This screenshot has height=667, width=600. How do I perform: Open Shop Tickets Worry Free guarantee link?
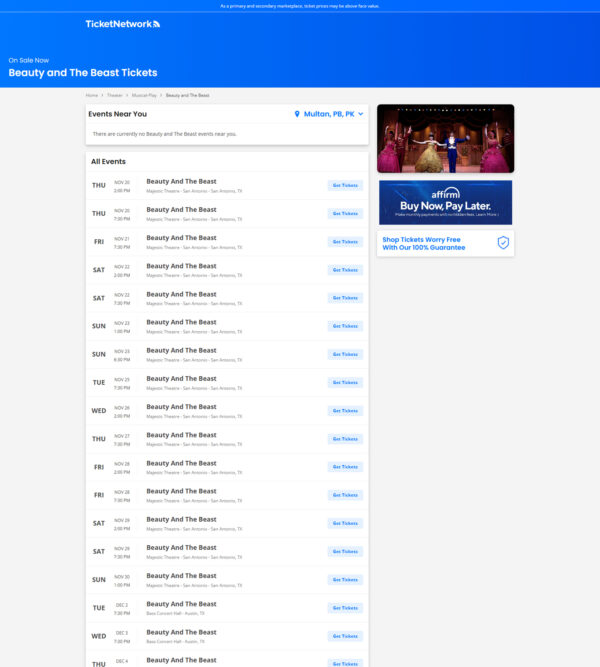446,243
